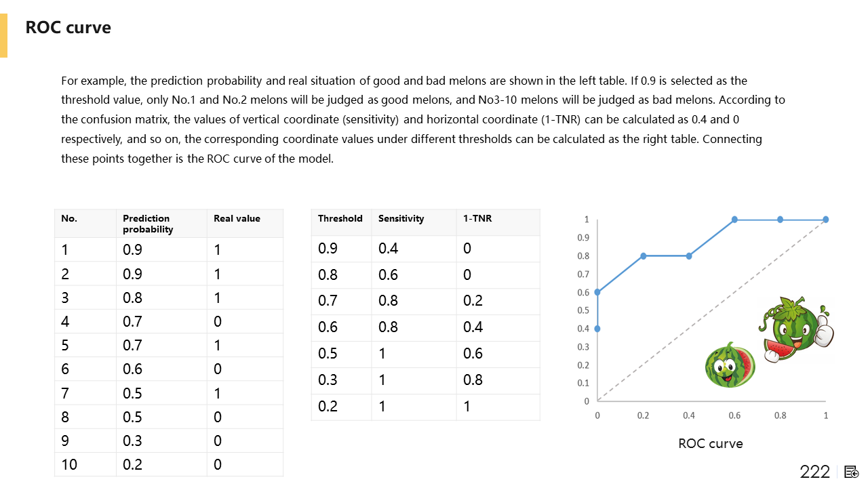Click the No. column header

click(x=69, y=218)
